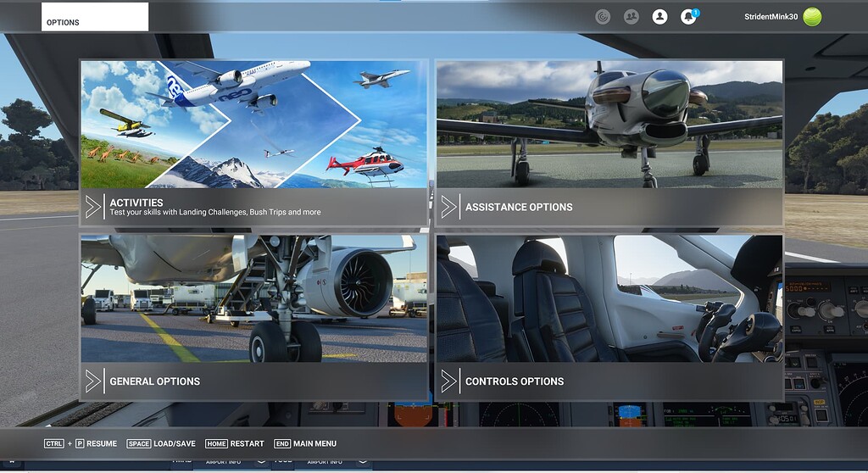Click LOAD/SAVE in the bottom bar

click(175, 443)
